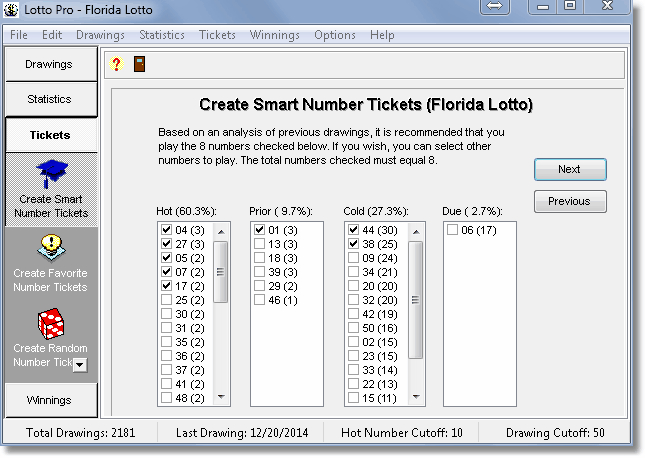Image resolution: width=645 pixels, height=458 pixels.
Task: Click the Lotto Pro app icon in title bar
Action: point(12,9)
